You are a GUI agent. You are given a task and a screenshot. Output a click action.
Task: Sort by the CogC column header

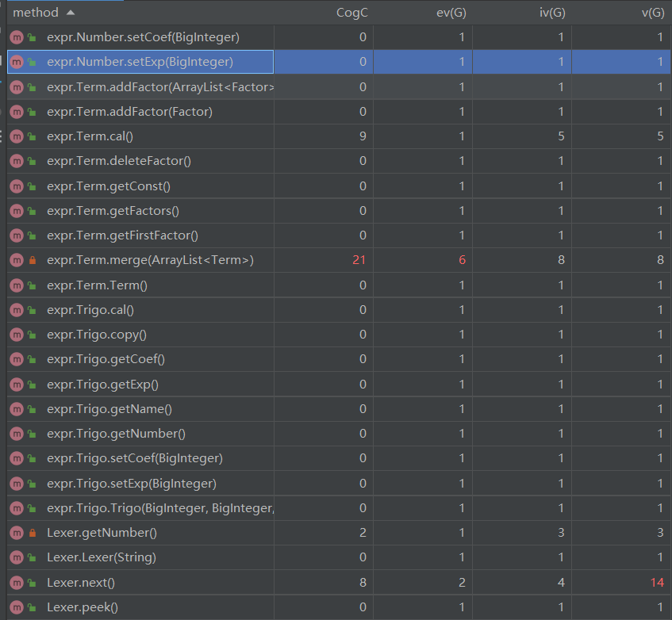[x=351, y=13]
